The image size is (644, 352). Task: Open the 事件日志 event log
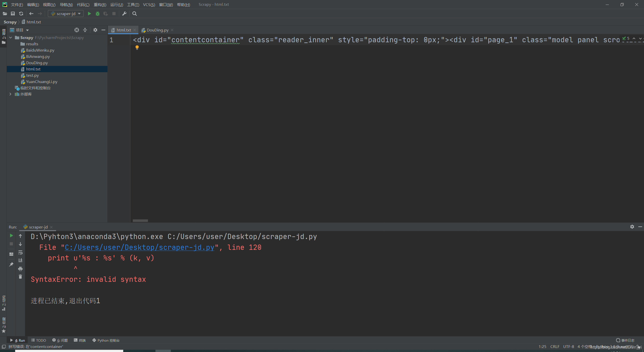[x=625, y=340]
